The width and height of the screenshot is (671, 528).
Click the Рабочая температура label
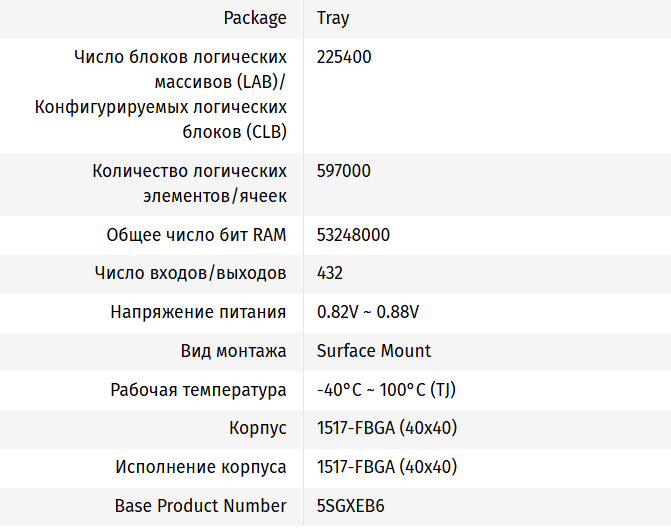point(198,390)
